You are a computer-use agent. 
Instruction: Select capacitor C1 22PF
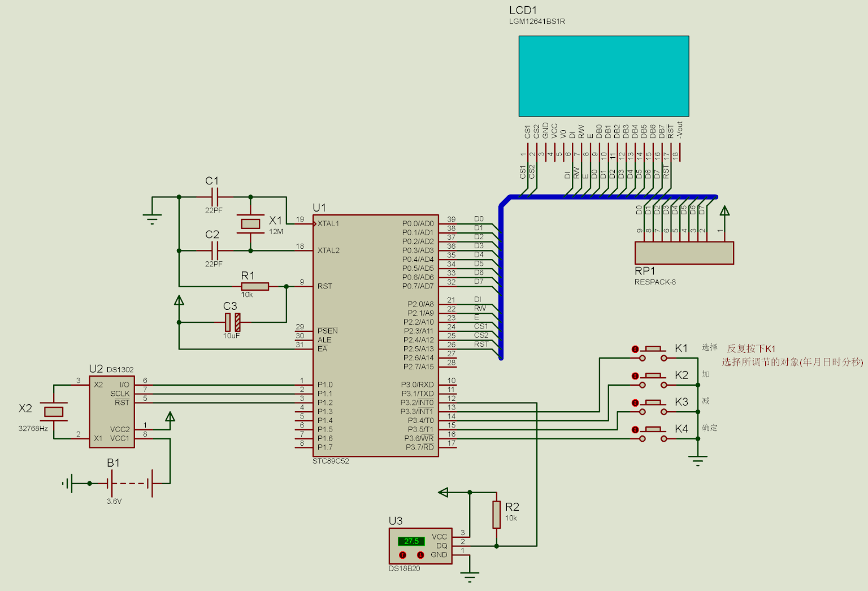pyautogui.click(x=214, y=197)
